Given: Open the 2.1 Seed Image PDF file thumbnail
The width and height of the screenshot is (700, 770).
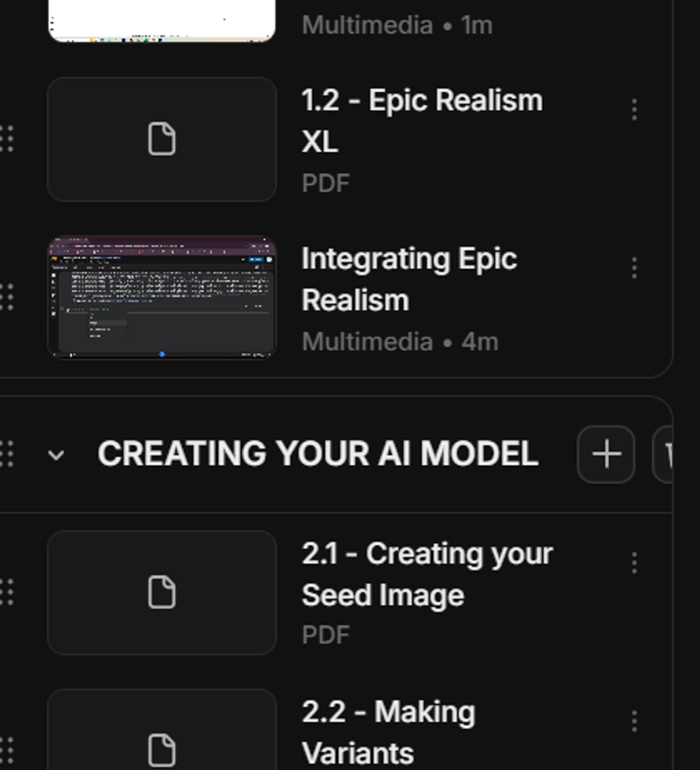Looking at the screenshot, I should point(162,592).
